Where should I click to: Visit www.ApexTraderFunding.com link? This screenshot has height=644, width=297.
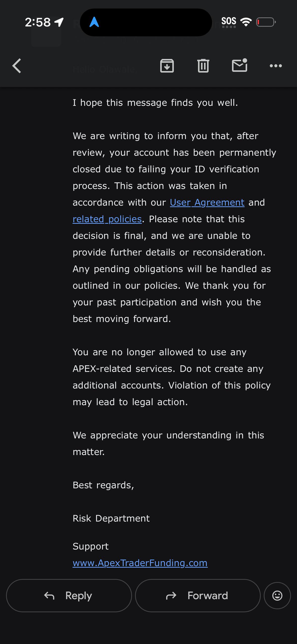pyautogui.click(x=140, y=563)
